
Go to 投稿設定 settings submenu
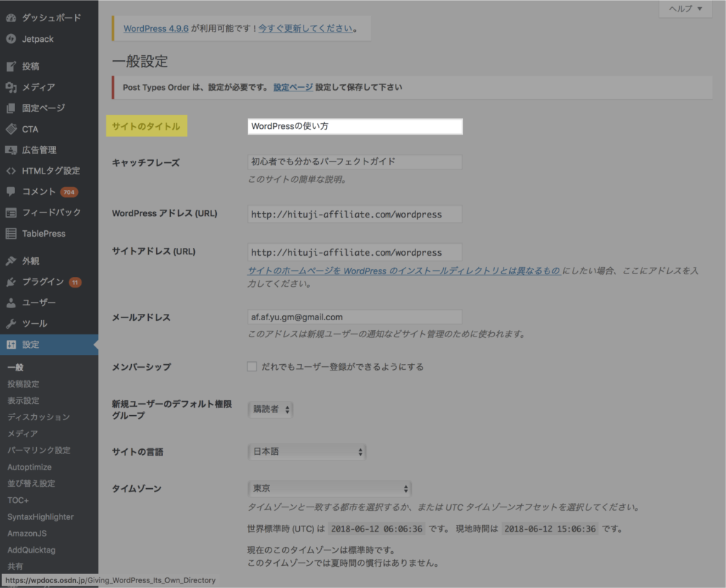point(23,384)
